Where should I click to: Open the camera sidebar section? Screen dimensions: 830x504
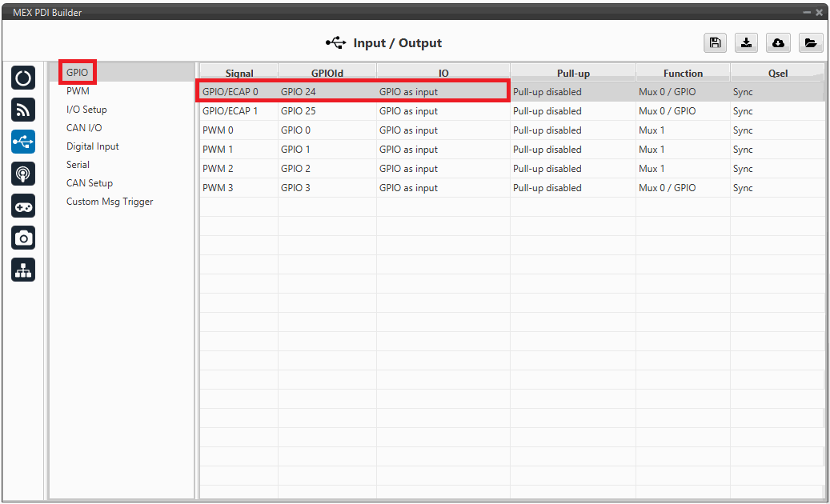pyautogui.click(x=23, y=238)
